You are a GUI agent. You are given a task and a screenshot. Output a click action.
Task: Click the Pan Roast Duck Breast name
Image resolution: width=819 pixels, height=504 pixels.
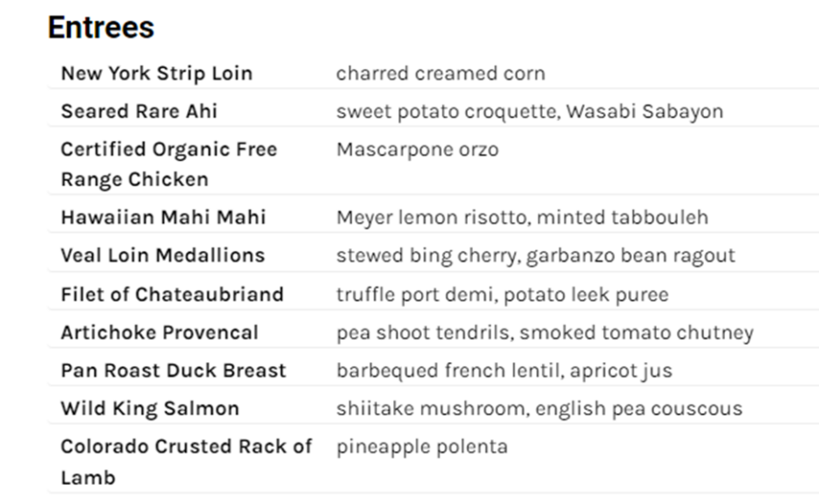[173, 370]
